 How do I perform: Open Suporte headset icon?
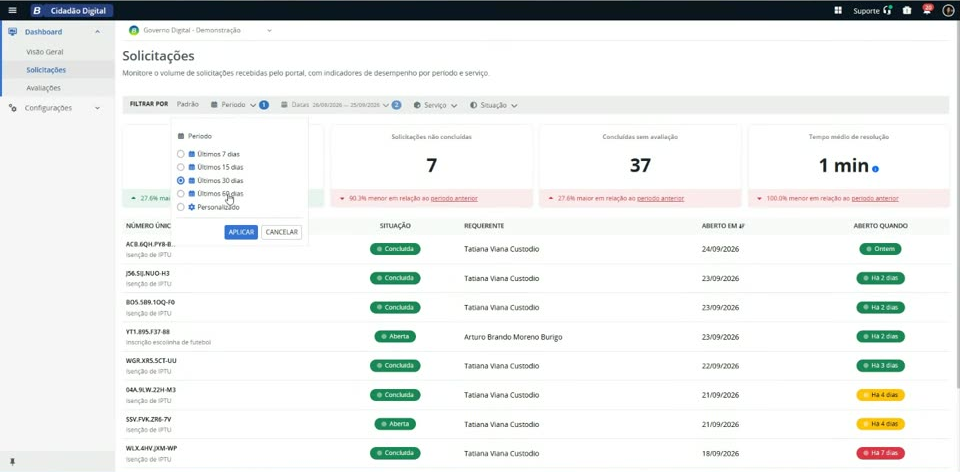[888, 10]
